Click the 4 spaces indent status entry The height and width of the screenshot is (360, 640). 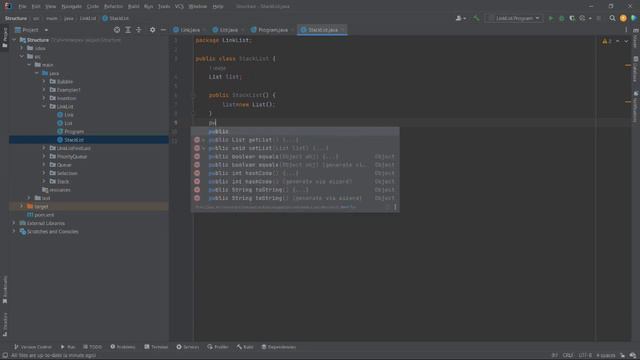coord(606,356)
